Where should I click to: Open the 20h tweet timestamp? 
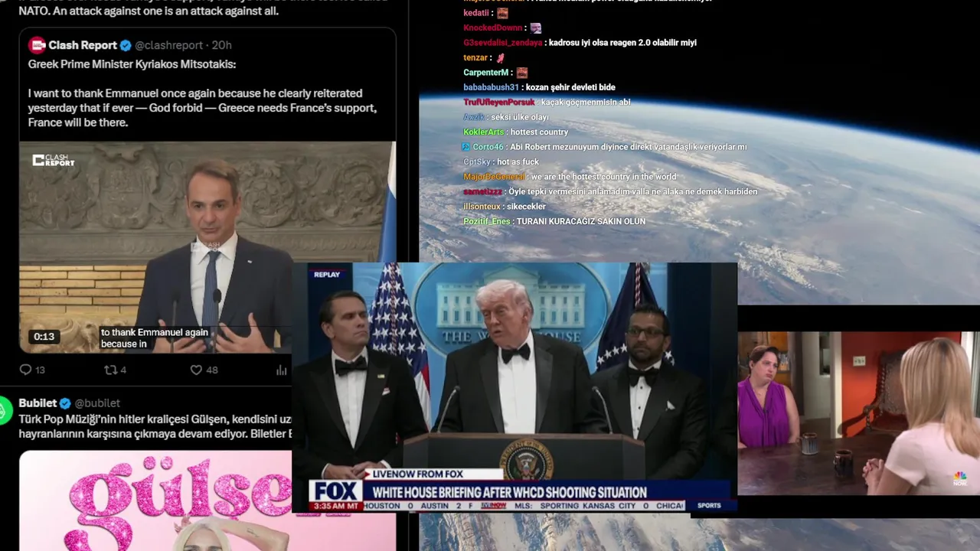(222, 45)
